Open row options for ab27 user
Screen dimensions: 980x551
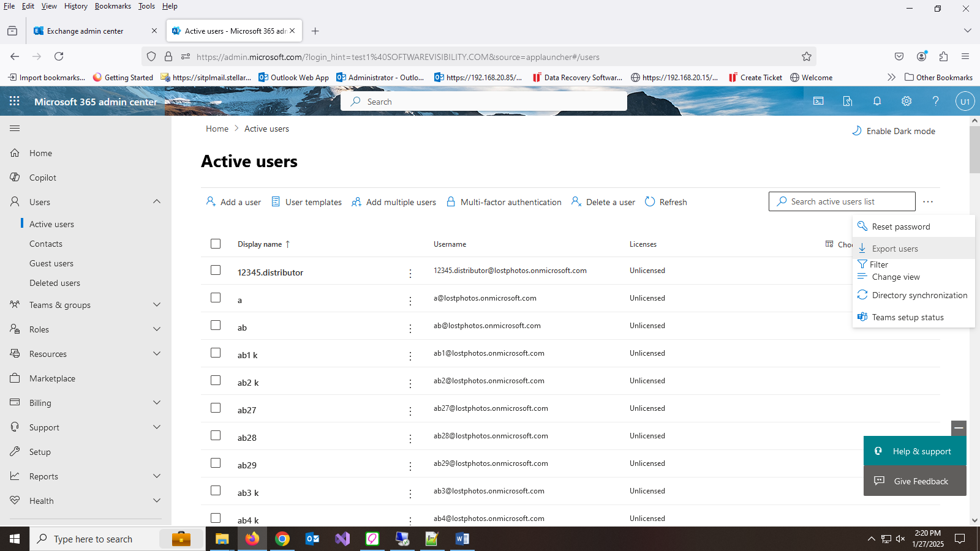click(x=410, y=411)
